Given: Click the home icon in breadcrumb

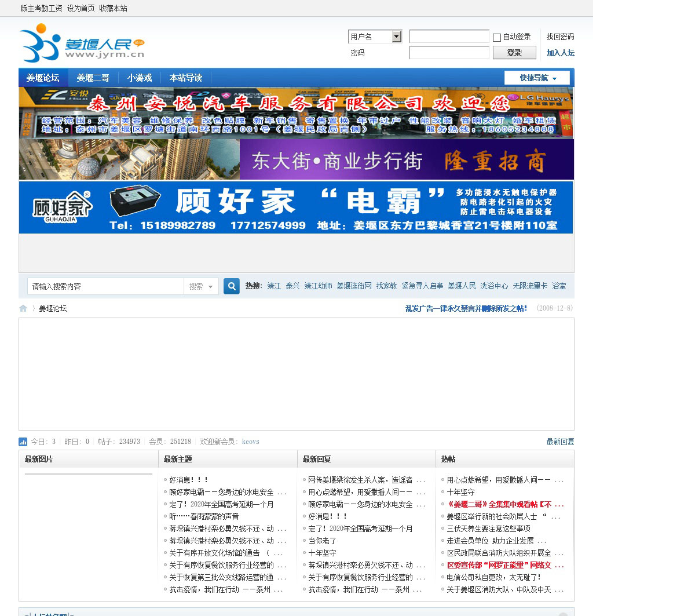Looking at the screenshot, I should 23,308.
